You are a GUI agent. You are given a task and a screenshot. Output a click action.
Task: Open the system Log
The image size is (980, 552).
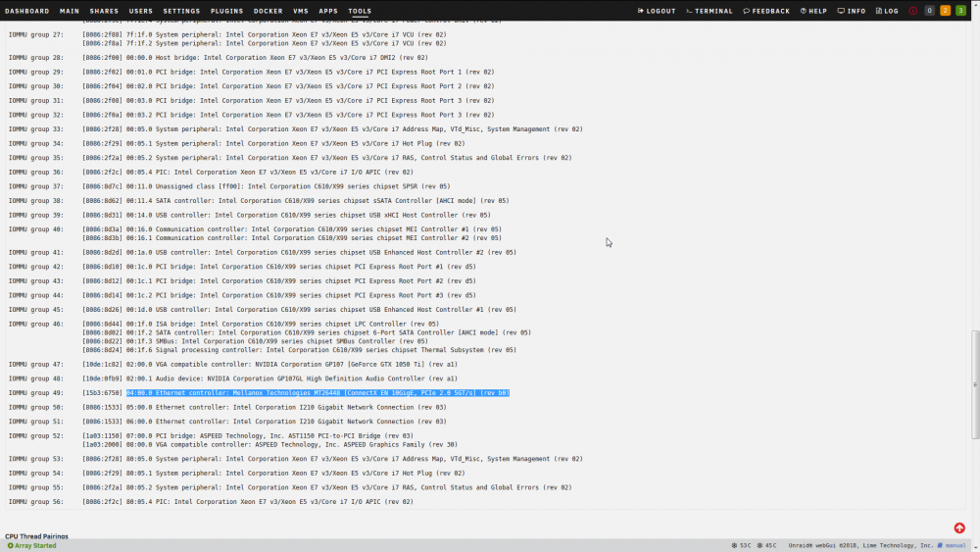(887, 11)
